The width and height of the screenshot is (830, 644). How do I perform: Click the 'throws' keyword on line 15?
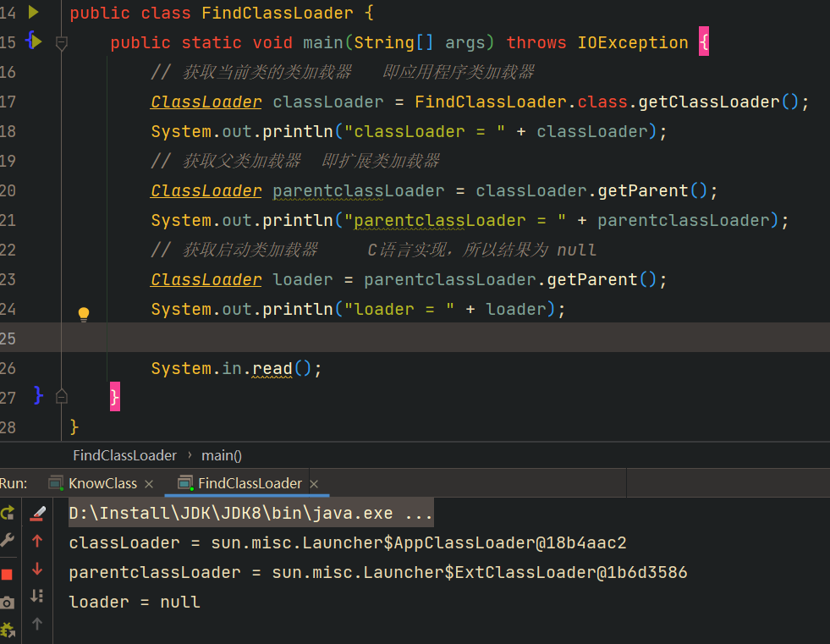point(536,42)
